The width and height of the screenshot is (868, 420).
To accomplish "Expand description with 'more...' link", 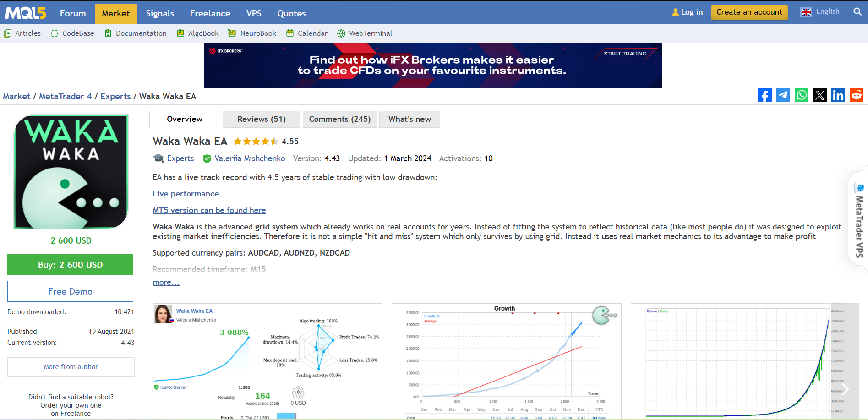I will [166, 282].
